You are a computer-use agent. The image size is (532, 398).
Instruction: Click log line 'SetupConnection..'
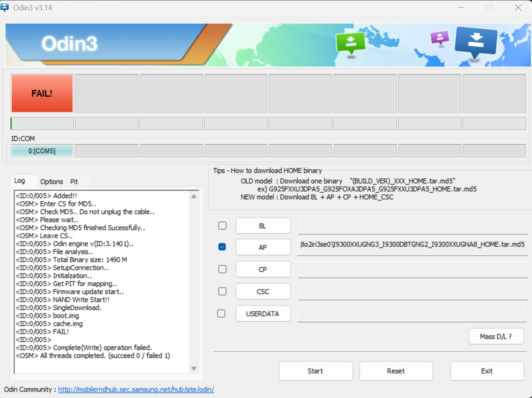click(x=62, y=268)
